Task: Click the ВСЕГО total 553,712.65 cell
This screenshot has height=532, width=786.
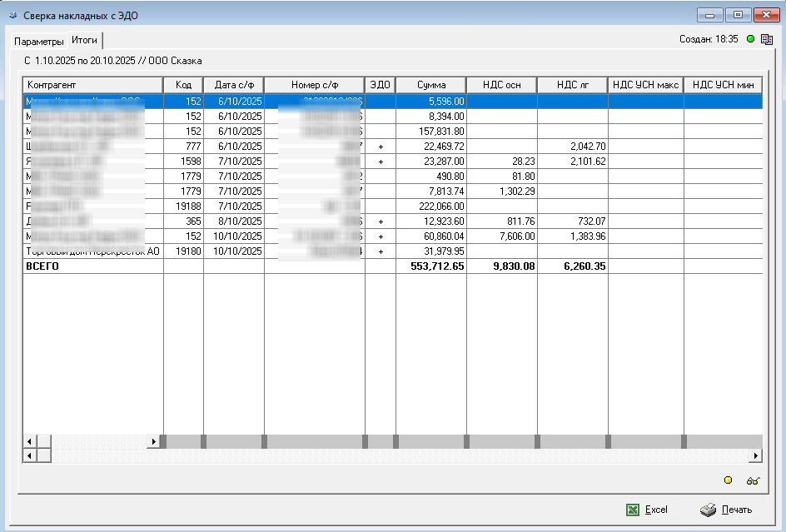Action: coord(430,266)
